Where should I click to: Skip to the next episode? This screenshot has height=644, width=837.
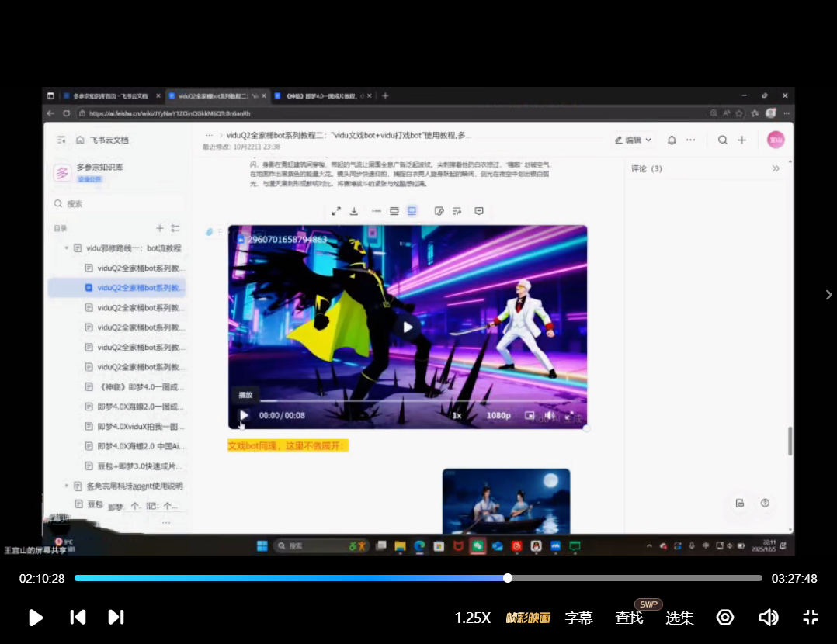116,618
